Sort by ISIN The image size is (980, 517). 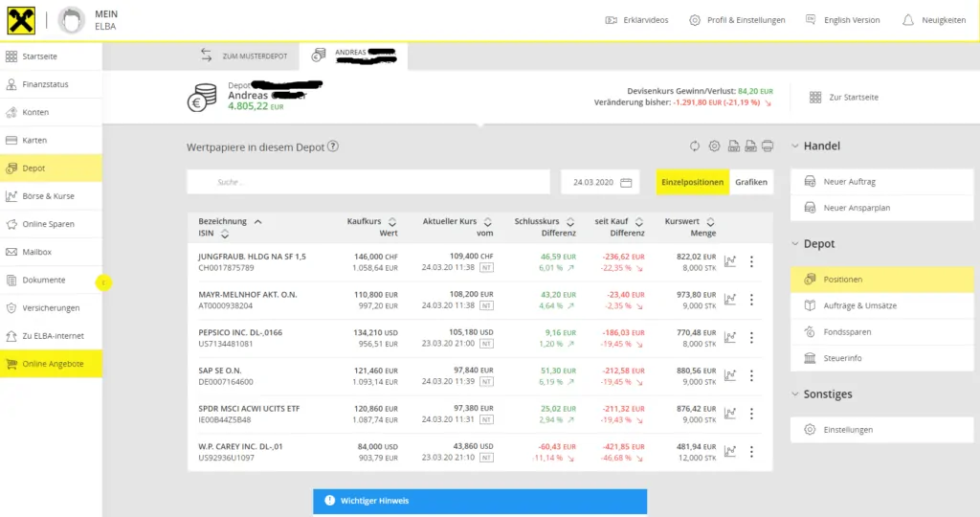213,234
